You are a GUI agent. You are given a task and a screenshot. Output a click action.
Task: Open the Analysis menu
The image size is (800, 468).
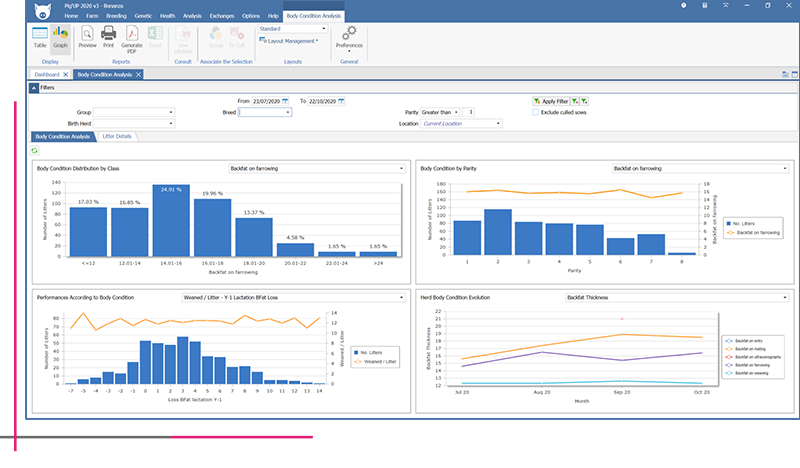point(192,16)
